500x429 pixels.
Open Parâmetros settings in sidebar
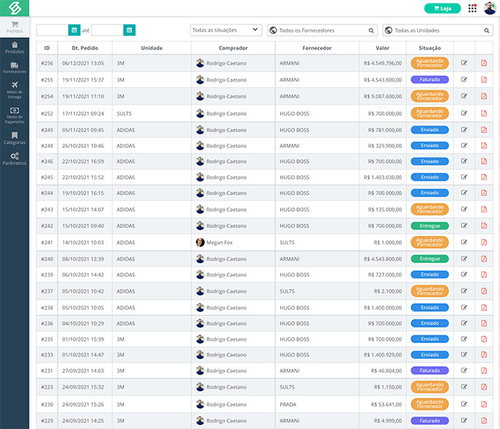pos(14,159)
